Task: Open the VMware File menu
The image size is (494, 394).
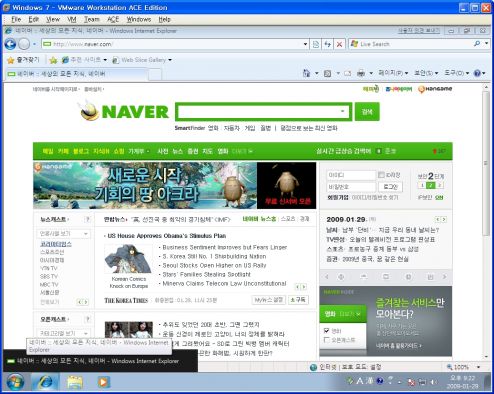Action: tap(16, 20)
